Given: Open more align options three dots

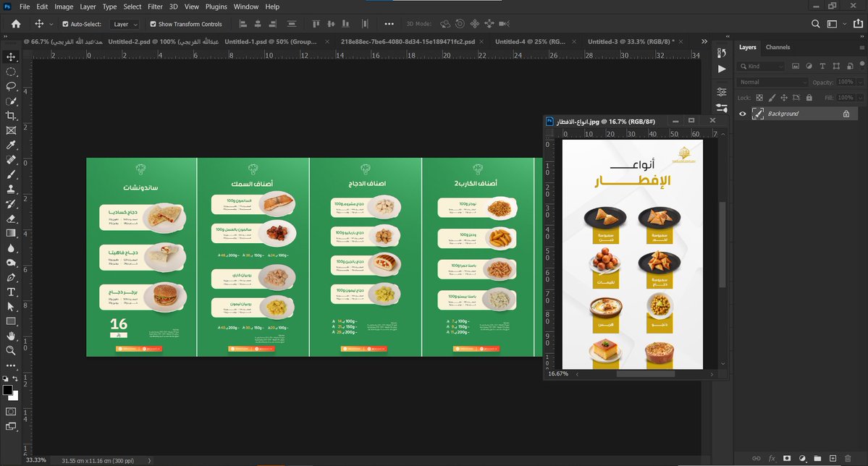Looking at the screenshot, I should tap(389, 24).
